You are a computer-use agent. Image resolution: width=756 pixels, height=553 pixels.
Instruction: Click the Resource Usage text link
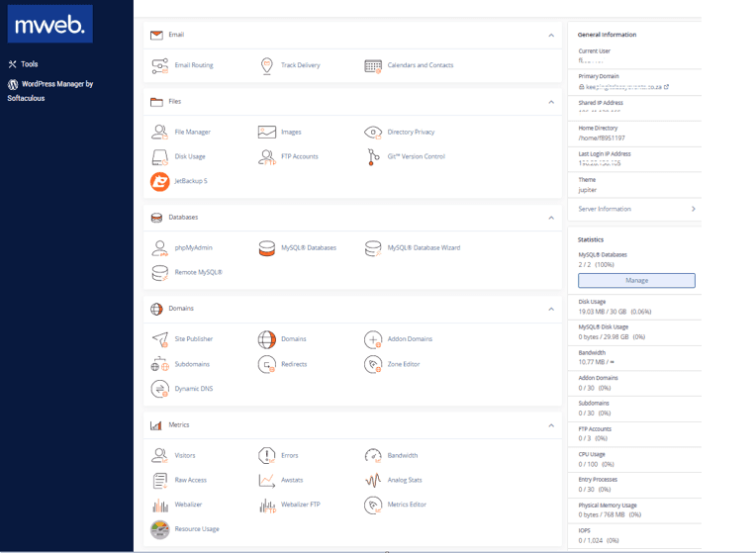click(197, 529)
